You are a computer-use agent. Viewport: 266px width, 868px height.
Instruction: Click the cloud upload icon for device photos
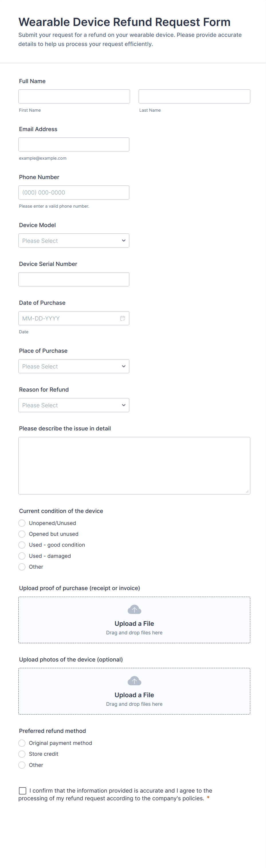click(134, 681)
